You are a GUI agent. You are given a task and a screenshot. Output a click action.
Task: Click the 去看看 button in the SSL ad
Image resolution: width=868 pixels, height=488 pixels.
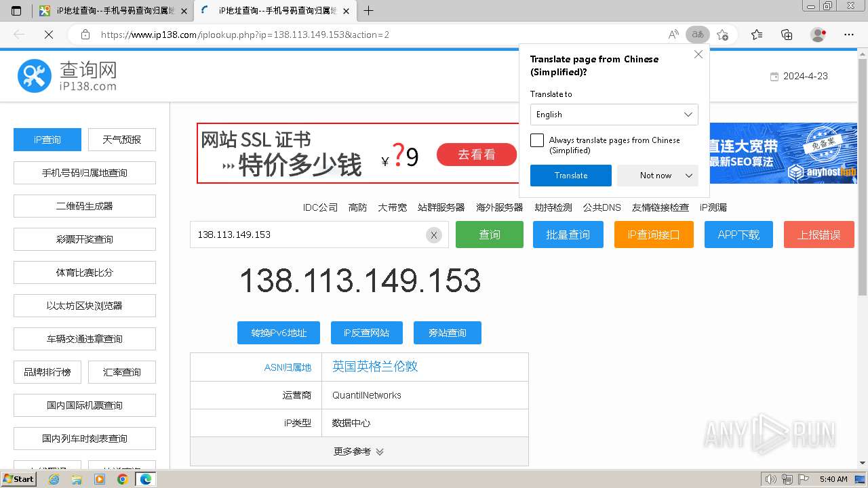(477, 155)
